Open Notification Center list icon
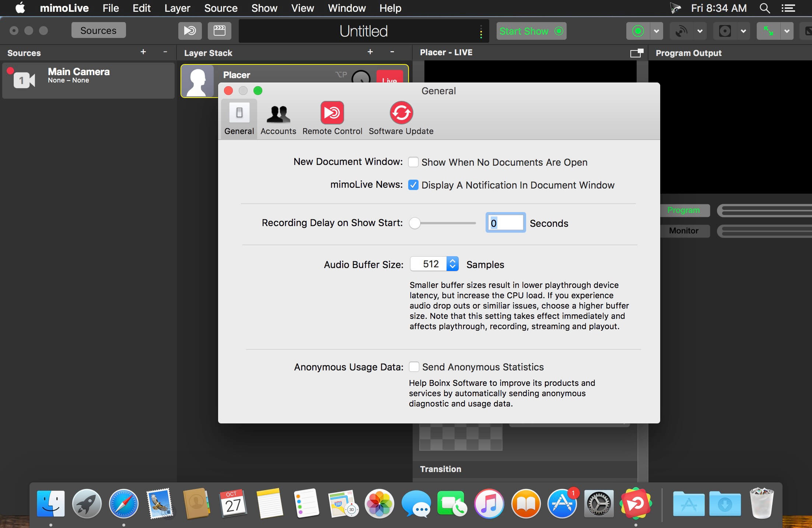This screenshot has height=528, width=812. coord(788,8)
